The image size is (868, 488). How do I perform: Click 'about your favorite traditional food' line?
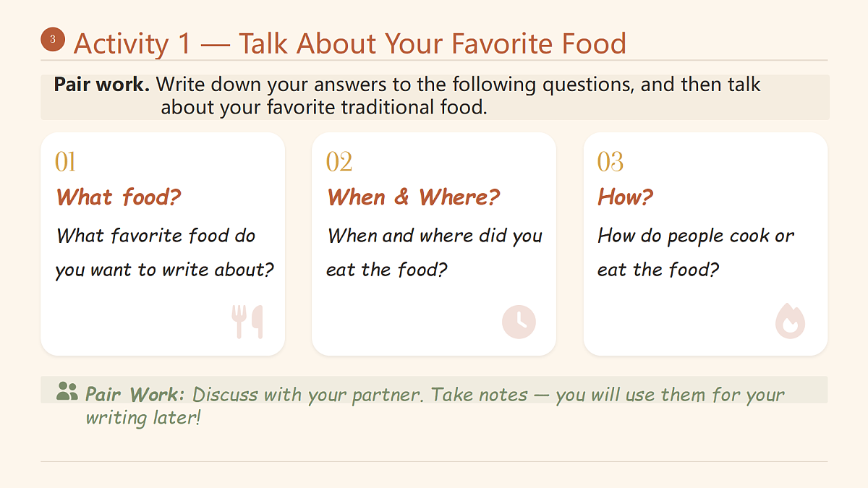[324, 108]
